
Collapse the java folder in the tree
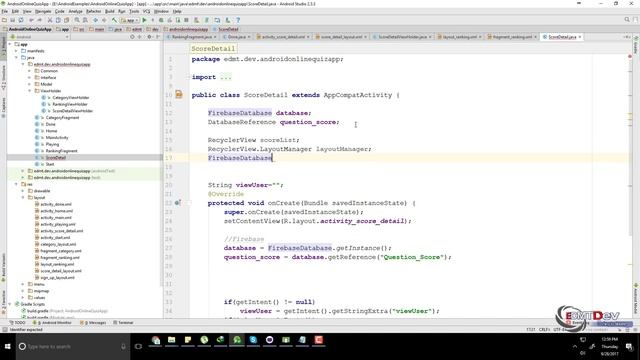click(x=16, y=58)
